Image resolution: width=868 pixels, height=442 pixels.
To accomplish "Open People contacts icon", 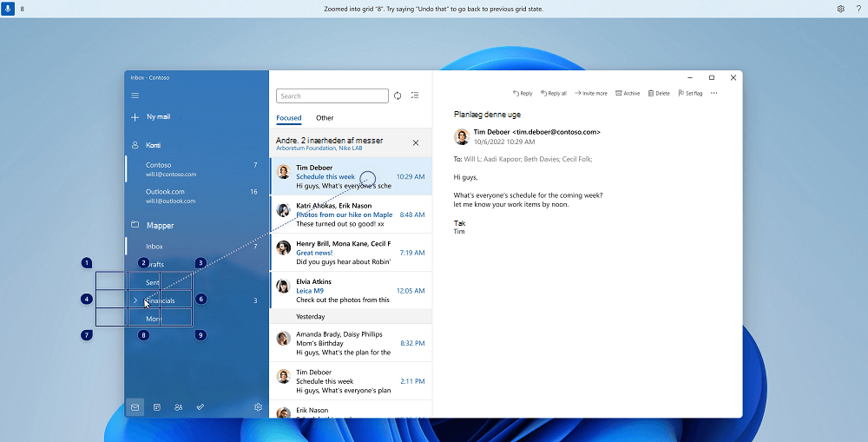I will point(178,407).
